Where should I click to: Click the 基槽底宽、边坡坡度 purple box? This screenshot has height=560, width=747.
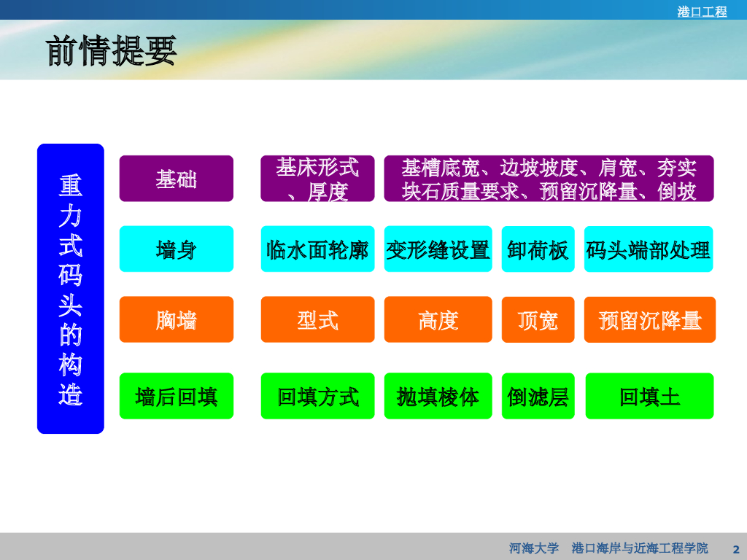click(549, 179)
